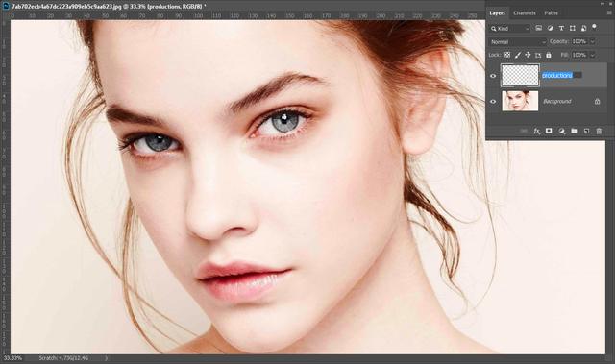The height and width of the screenshot is (364, 615).
Task: Click the lock all padlock icon
Action: 549,55
